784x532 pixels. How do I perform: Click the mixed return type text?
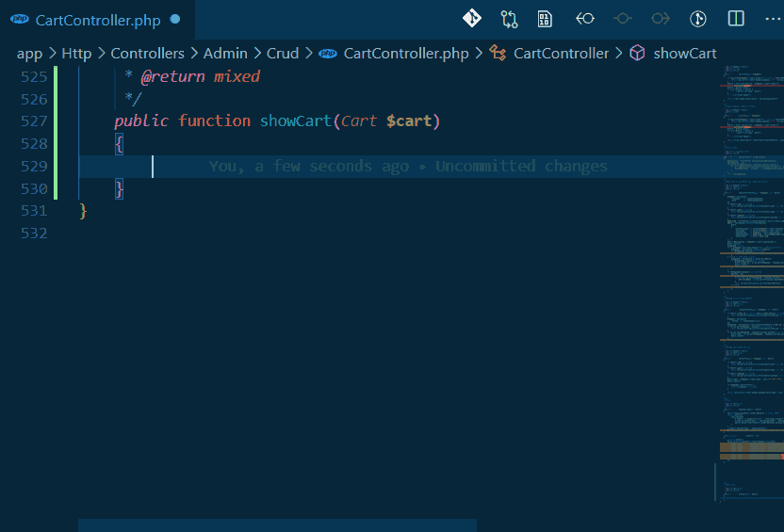(x=237, y=76)
